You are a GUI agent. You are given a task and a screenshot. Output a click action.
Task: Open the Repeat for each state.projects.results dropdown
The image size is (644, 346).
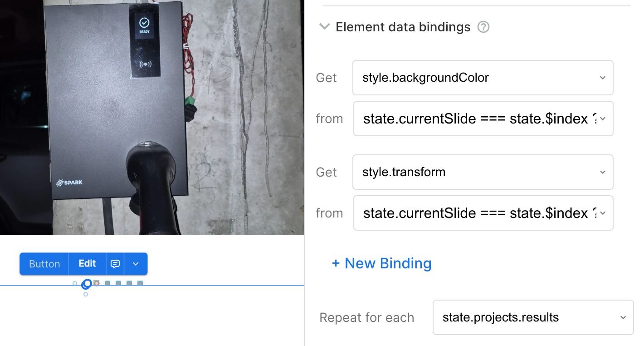point(533,317)
